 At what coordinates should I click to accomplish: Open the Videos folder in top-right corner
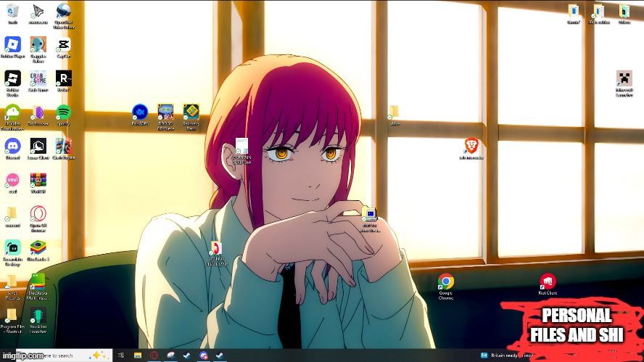pos(624,14)
